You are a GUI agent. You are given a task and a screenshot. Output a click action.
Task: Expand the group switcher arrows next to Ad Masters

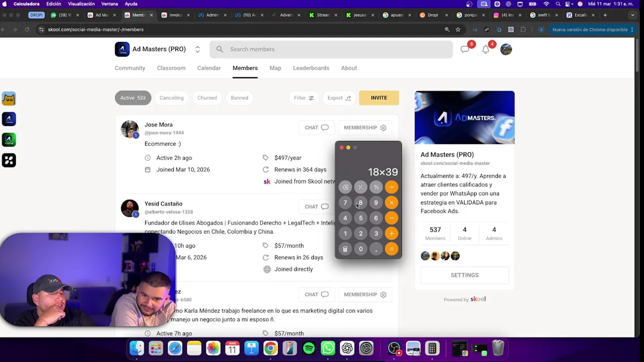197,49
